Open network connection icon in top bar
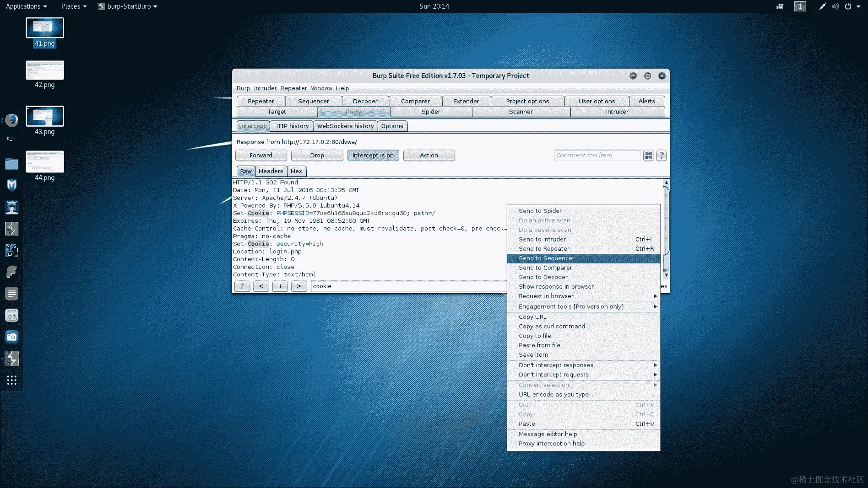This screenshot has height=488, width=868. coord(822,6)
